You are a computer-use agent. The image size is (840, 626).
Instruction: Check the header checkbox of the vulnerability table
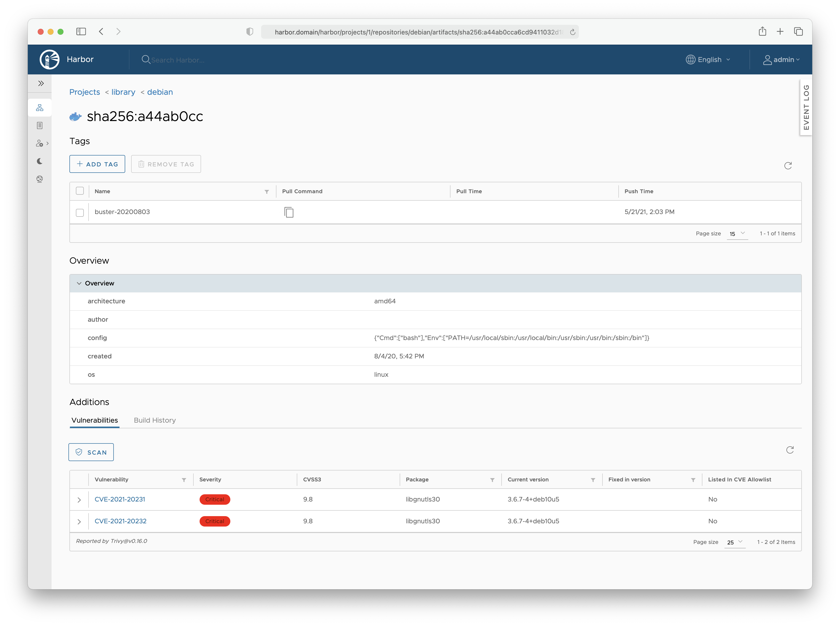pyautogui.click(x=80, y=479)
